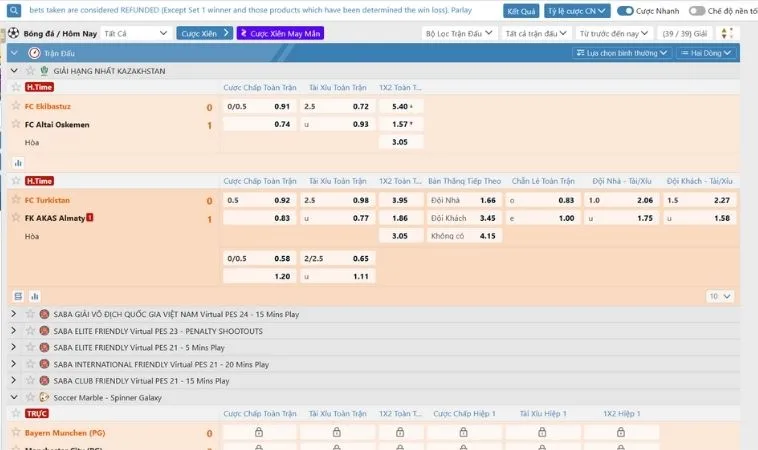Favorite the FC Turkistan team star

pyautogui.click(x=16, y=200)
